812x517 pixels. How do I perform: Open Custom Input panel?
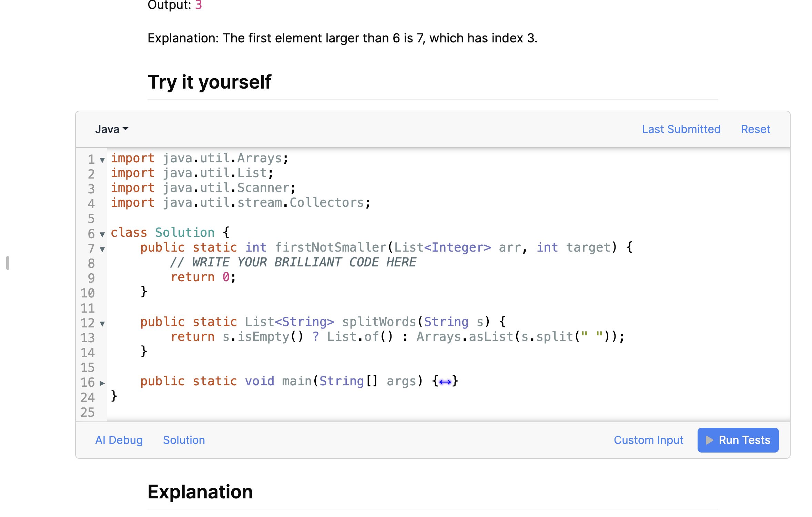click(648, 440)
